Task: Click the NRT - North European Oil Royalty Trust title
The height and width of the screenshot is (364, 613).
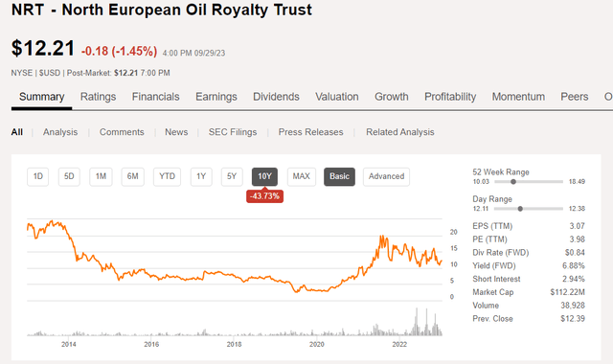Action: [162, 10]
